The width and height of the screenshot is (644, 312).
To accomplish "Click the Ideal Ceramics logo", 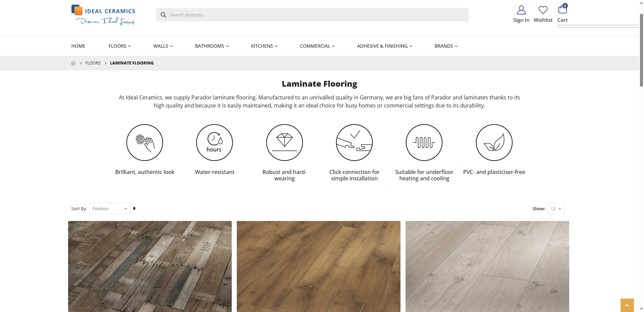I will [103, 15].
